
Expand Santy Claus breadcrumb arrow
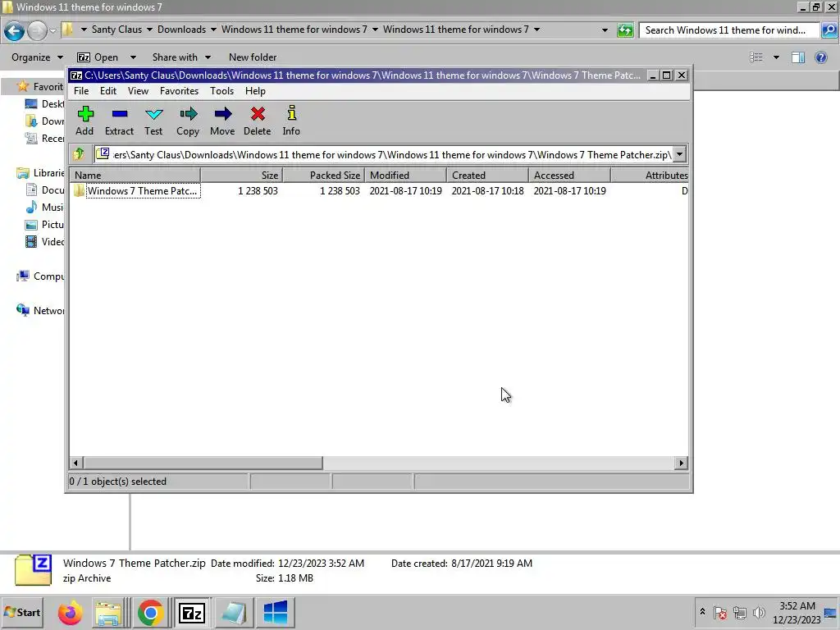(149, 30)
